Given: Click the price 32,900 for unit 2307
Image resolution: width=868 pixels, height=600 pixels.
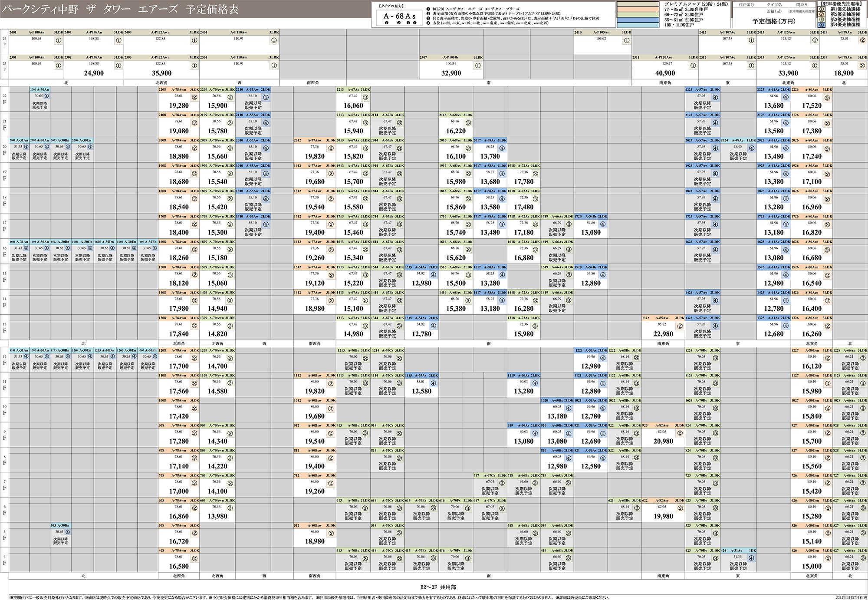Looking at the screenshot, I should [x=451, y=73].
